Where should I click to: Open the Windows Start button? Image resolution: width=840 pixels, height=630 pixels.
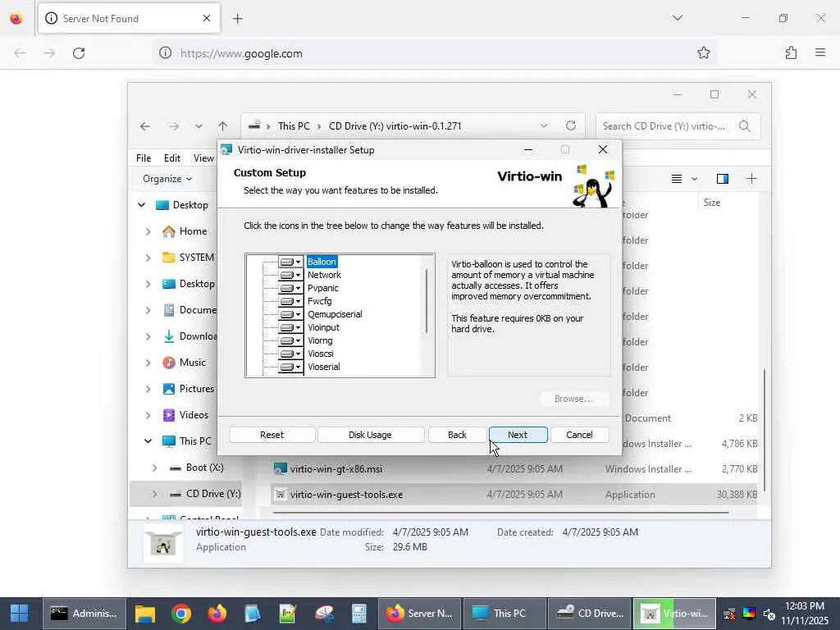pos(20,614)
